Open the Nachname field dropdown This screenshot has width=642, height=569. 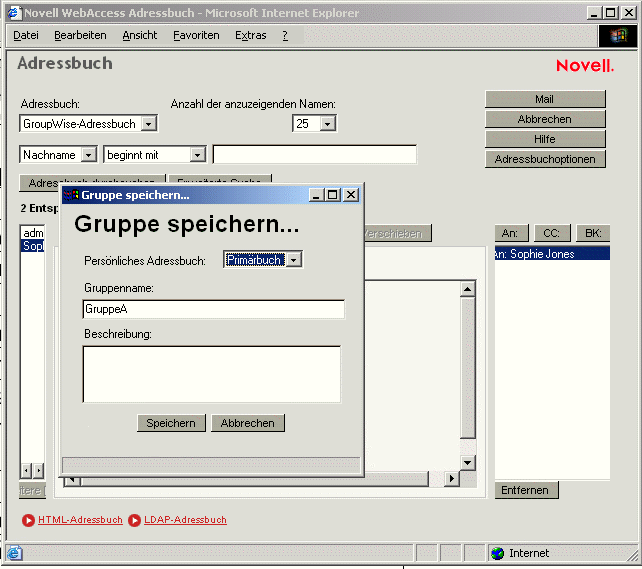tap(88, 155)
